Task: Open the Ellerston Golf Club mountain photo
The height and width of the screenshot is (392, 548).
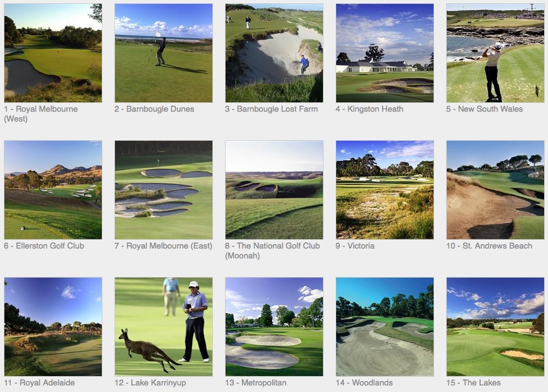Action: (x=53, y=190)
